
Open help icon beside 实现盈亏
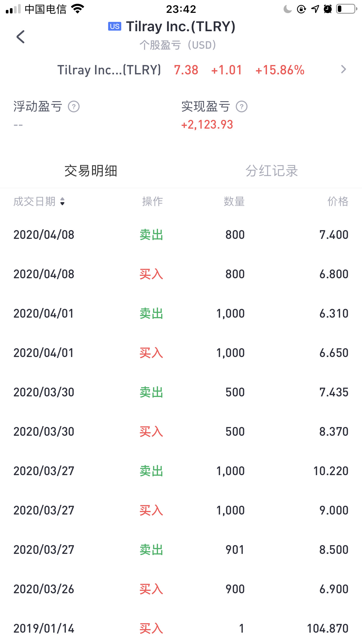tap(242, 107)
